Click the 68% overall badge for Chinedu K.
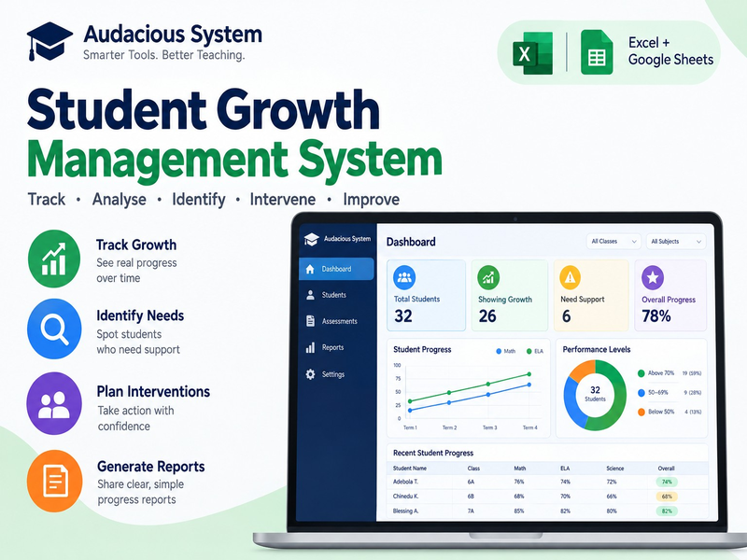This screenshot has width=747, height=560. click(x=667, y=497)
